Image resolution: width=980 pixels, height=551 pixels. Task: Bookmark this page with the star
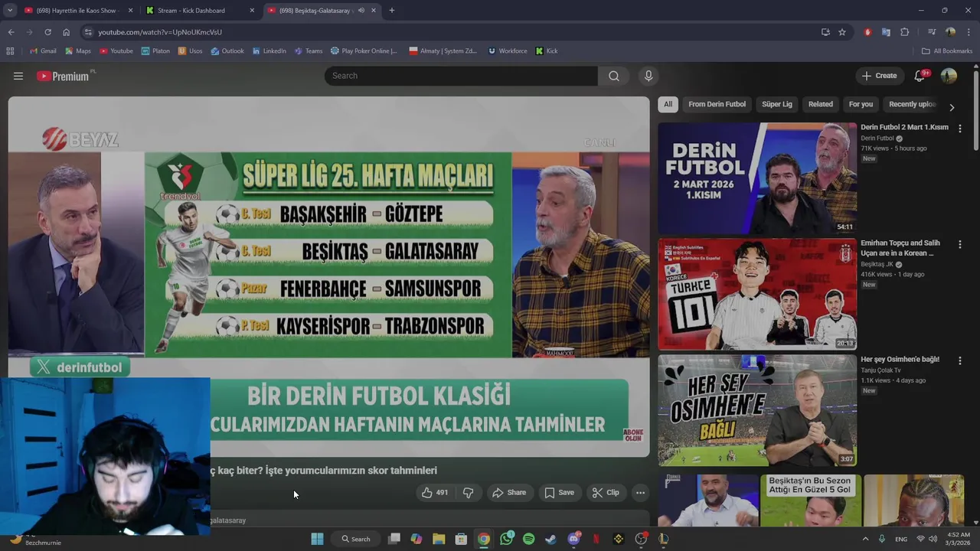click(842, 32)
